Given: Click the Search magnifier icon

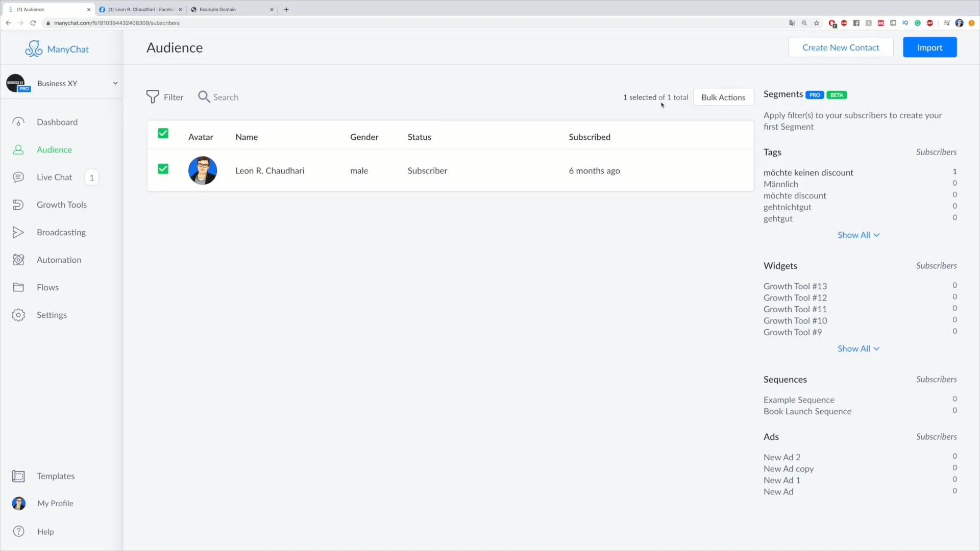Looking at the screenshot, I should point(204,97).
